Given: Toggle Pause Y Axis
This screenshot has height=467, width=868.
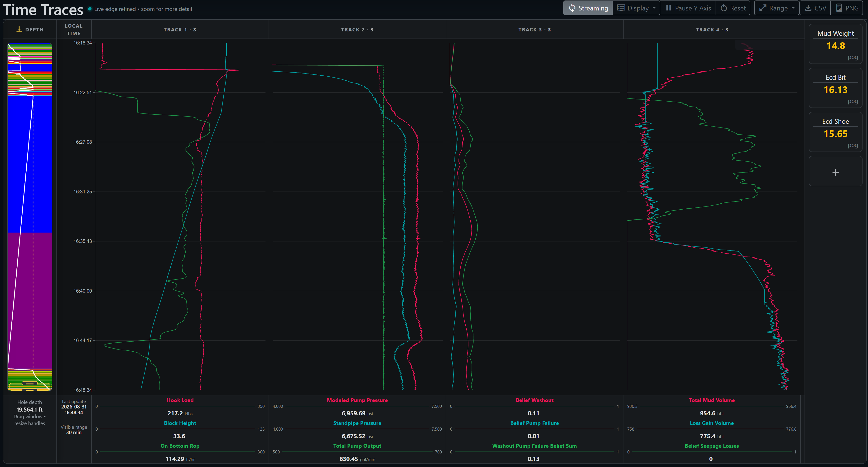Looking at the screenshot, I should pyautogui.click(x=688, y=8).
